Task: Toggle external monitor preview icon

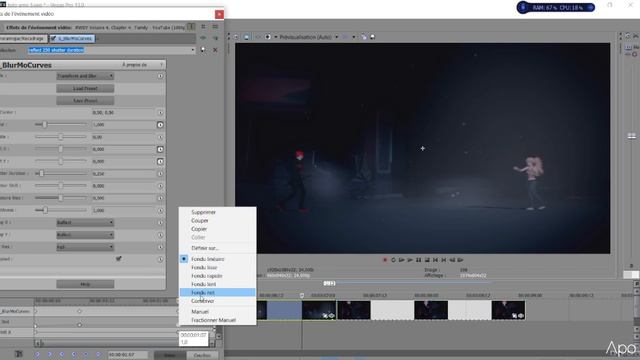Action: [x=246, y=37]
